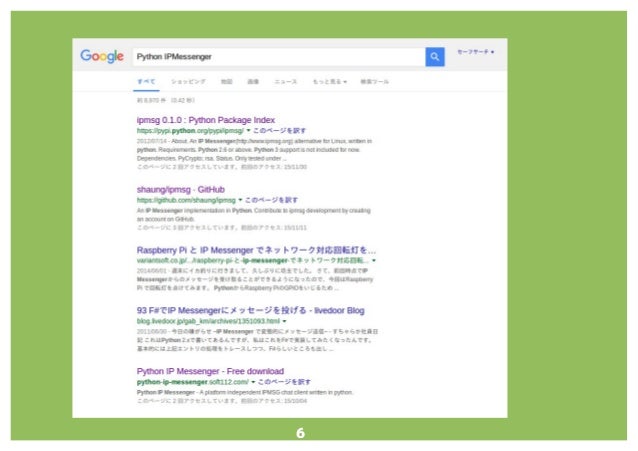638x451 pixels.
Task: Click the search box containing Python IPMessenger
Action: point(279,57)
